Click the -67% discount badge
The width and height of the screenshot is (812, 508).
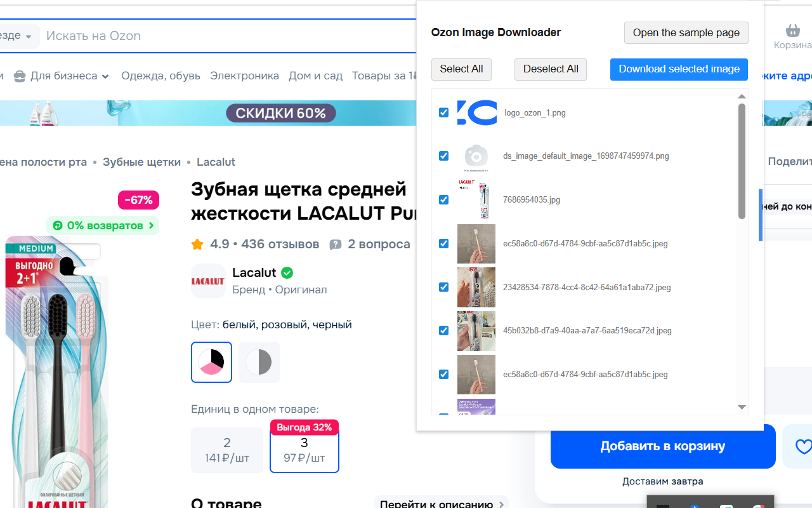[x=138, y=200]
